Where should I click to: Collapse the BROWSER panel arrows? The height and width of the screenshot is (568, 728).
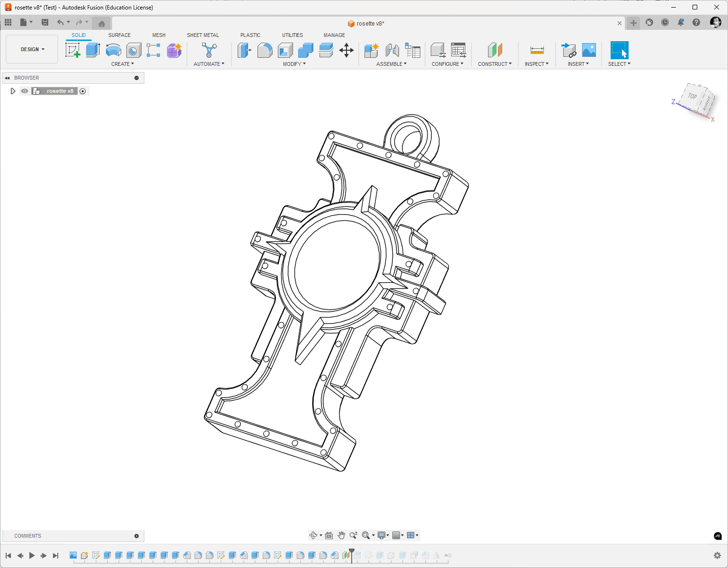pyautogui.click(x=7, y=78)
